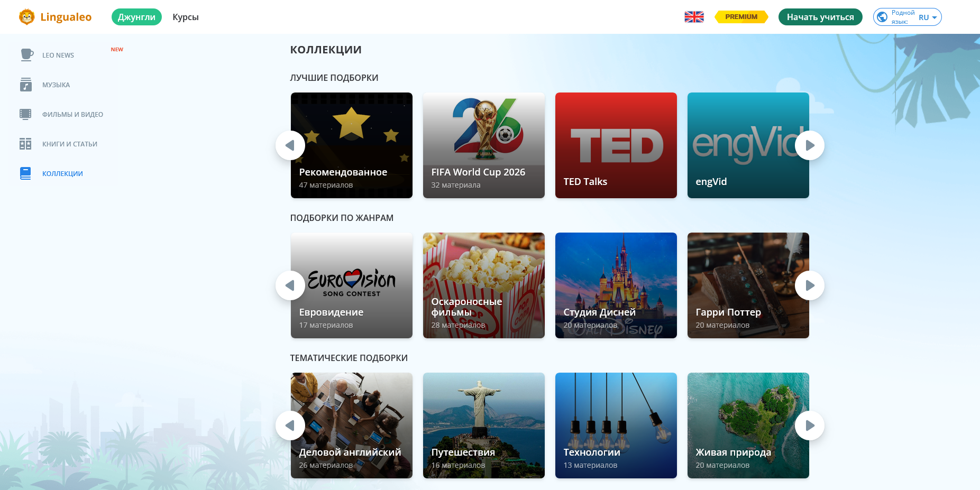
Task: Open Книги и статьи in the sidebar
Action: point(70,144)
